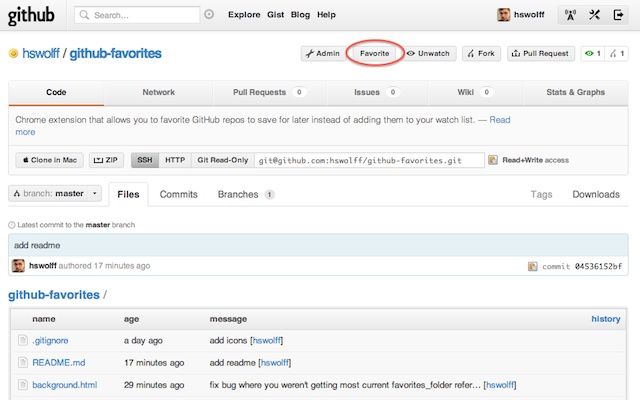Copy commit SHA clipboard icon

533,267
